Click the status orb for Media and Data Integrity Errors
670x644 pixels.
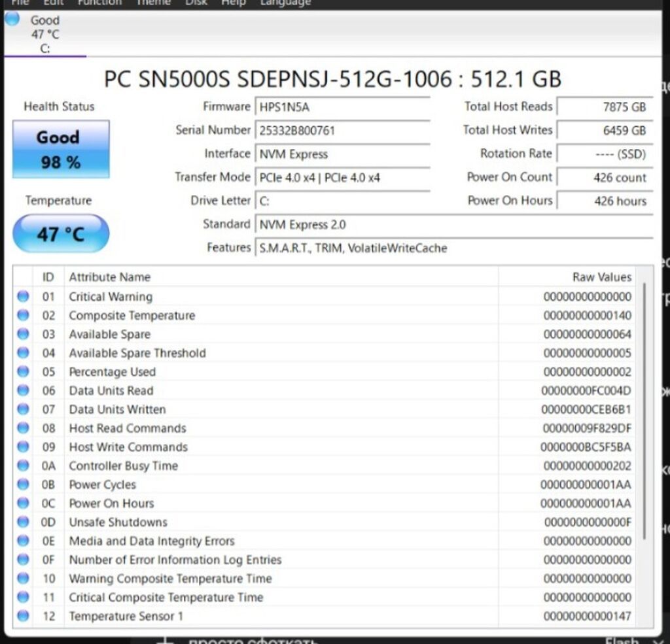tap(23, 540)
